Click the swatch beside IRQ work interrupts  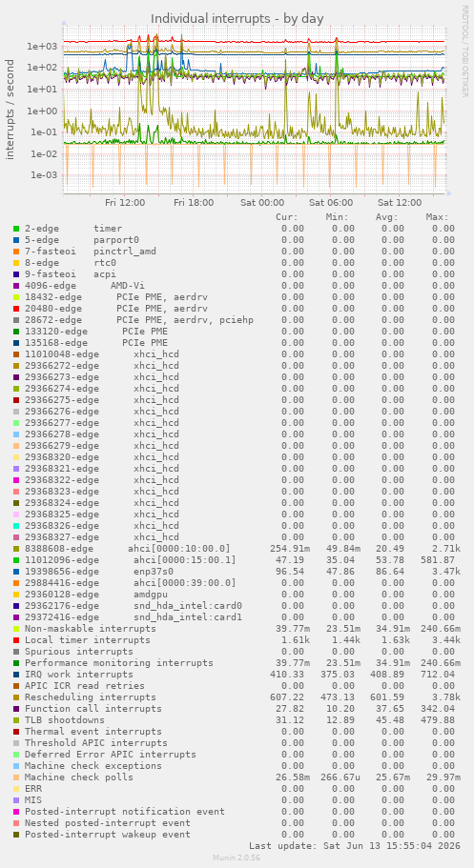point(16,675)
